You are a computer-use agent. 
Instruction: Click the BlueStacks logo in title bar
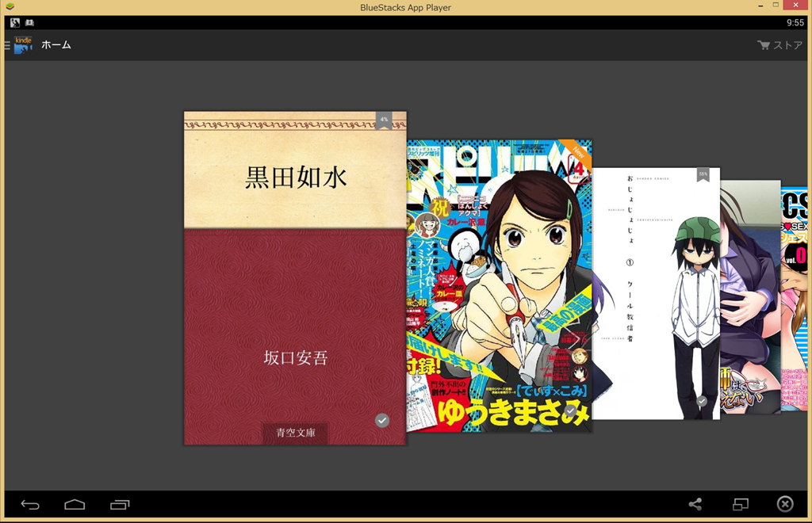tap(10, 7)
